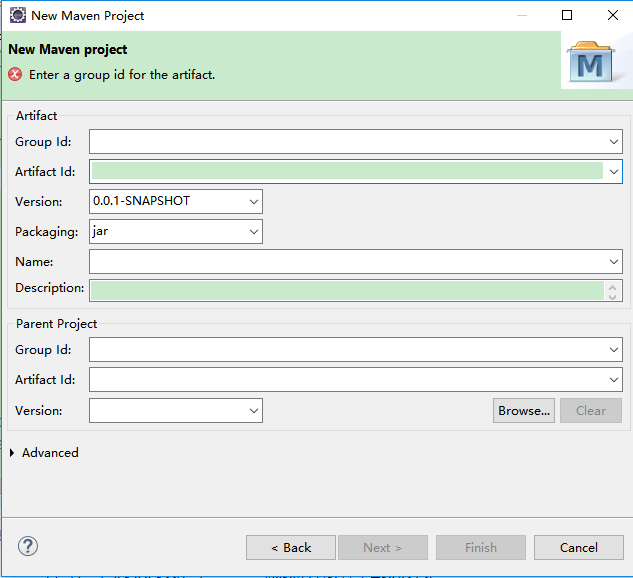Click the disabled Finish button
The image size is (633, 578).
tap(481, 548)
